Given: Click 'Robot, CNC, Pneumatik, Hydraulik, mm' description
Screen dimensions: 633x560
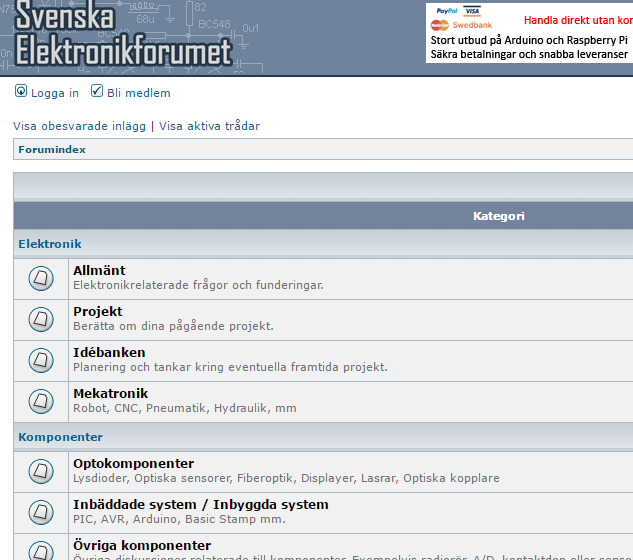Looking at the screenshot, I should (184, 408).
